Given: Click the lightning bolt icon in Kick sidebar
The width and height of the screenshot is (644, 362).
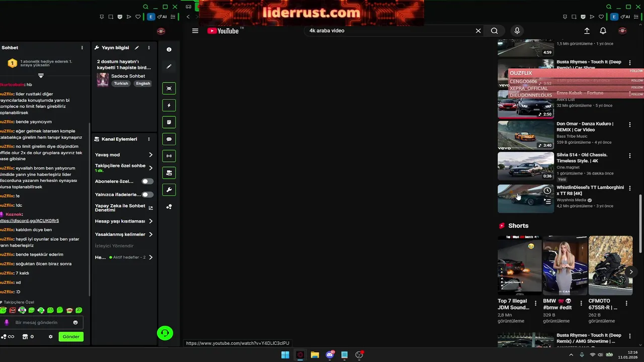Looking at the screenshot, I should (169, 105).
